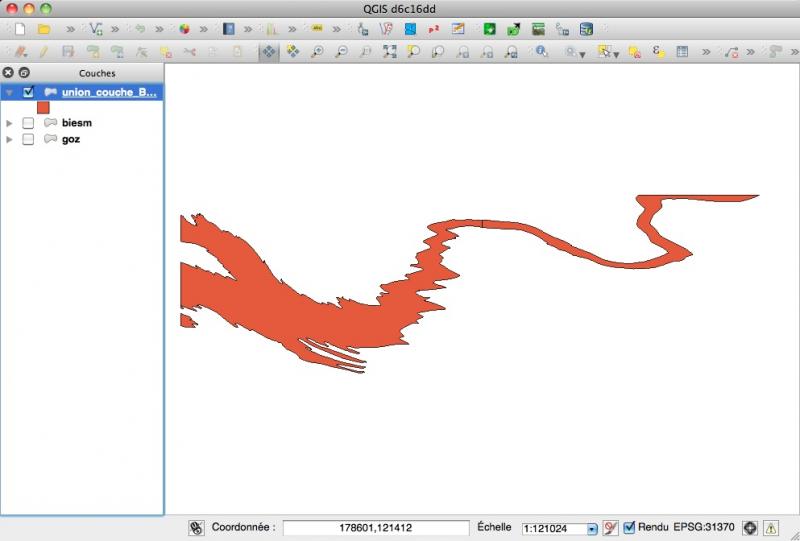Click the New project icon
The image size is (800, 541).
(x=19, y=29)
